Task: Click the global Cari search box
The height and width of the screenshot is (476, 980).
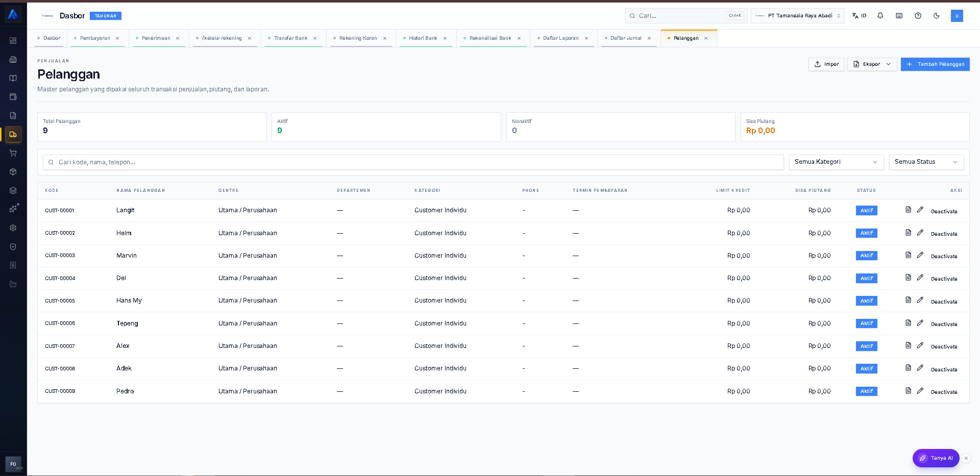Action: pyautogui.click(x=686, y=16)
